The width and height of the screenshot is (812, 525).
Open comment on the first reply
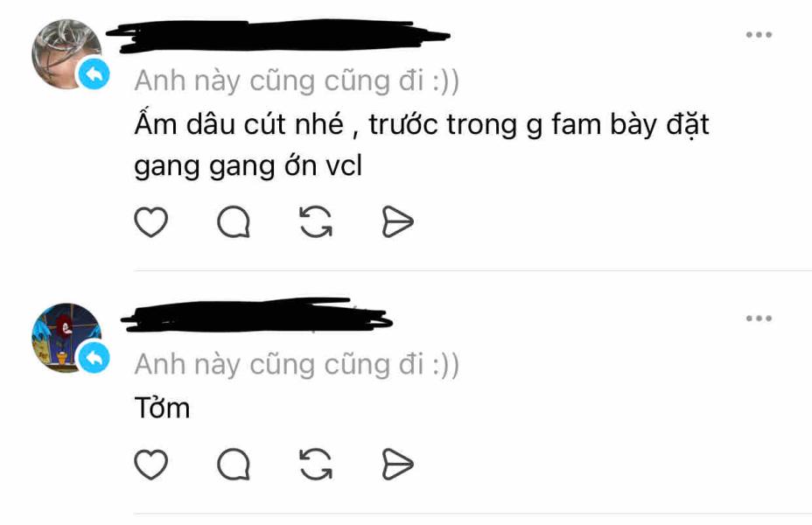pyautogui.click(x=234, y=222)
